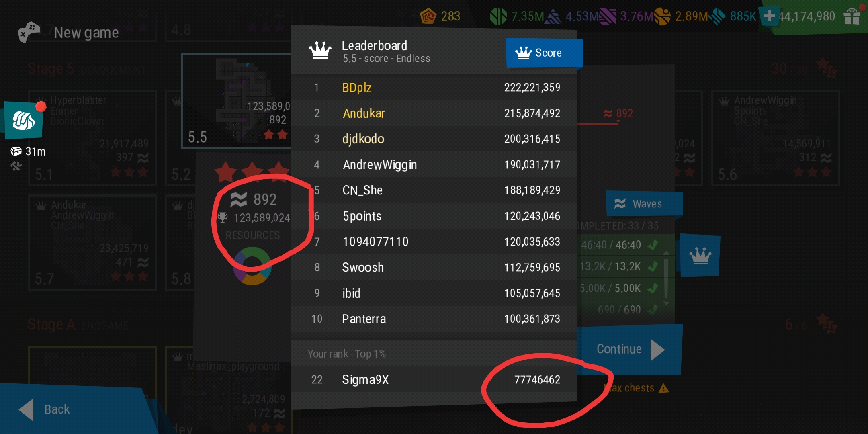Open the gift box icon
The image size is (868, 434).
click(x=852, y=16)
